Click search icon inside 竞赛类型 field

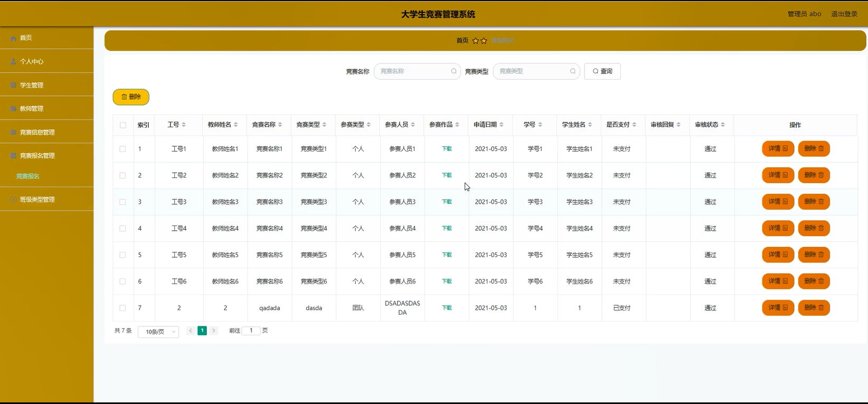573,71
